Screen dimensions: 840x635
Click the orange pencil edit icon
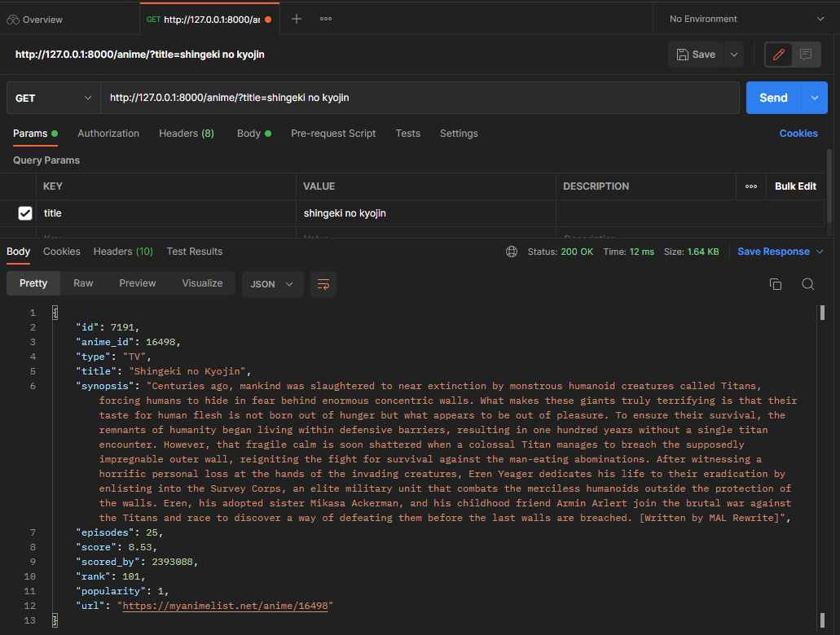[781, 54]
